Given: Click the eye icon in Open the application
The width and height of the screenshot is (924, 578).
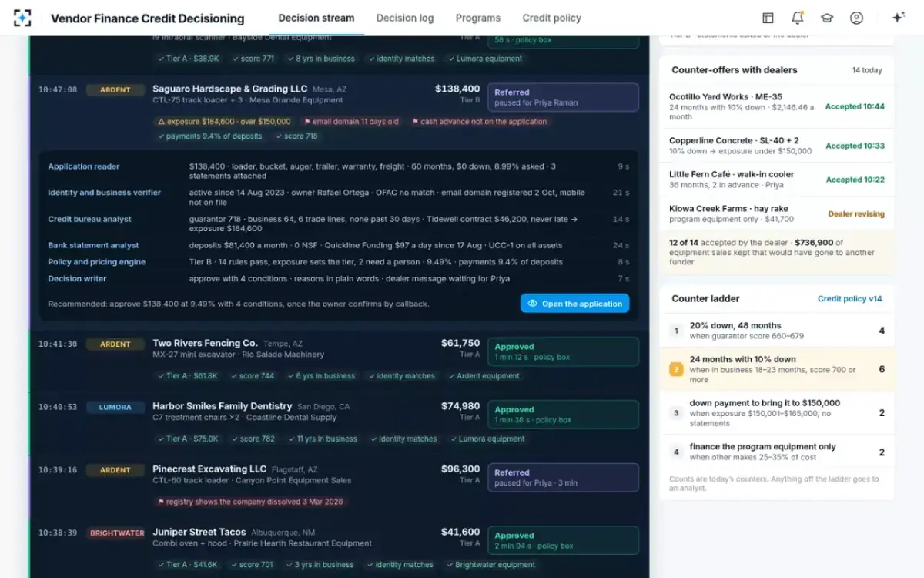Looking at the screenshot, I should 532,304.
